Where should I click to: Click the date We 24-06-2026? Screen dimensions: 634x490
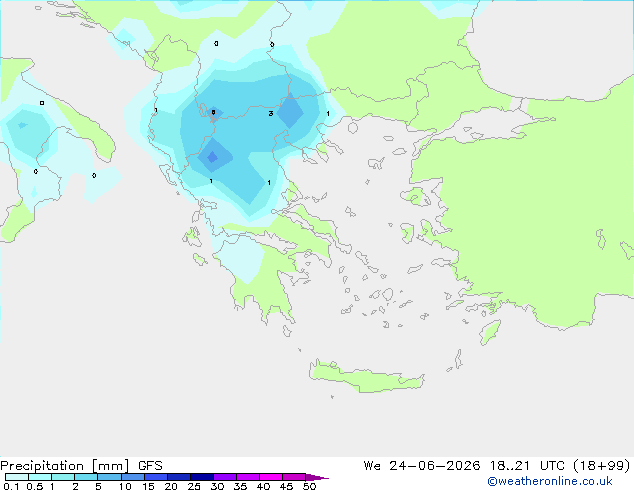point(422,466)
